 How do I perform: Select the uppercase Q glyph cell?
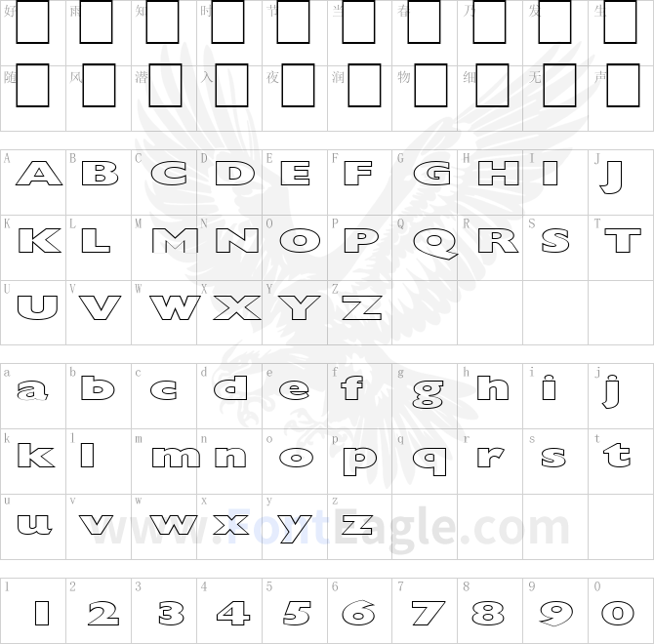[425, 248]
